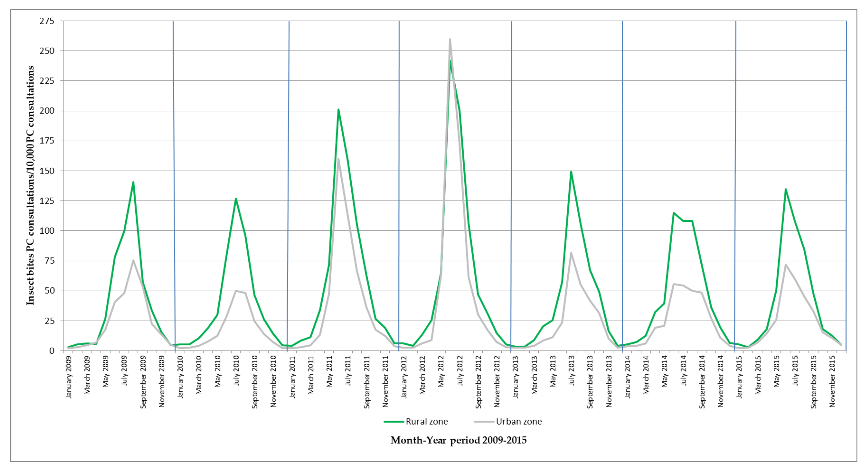This screenshot has height=472, width=868.
Task: Click the green rural peak in 2009
Action: pos(134,182)
